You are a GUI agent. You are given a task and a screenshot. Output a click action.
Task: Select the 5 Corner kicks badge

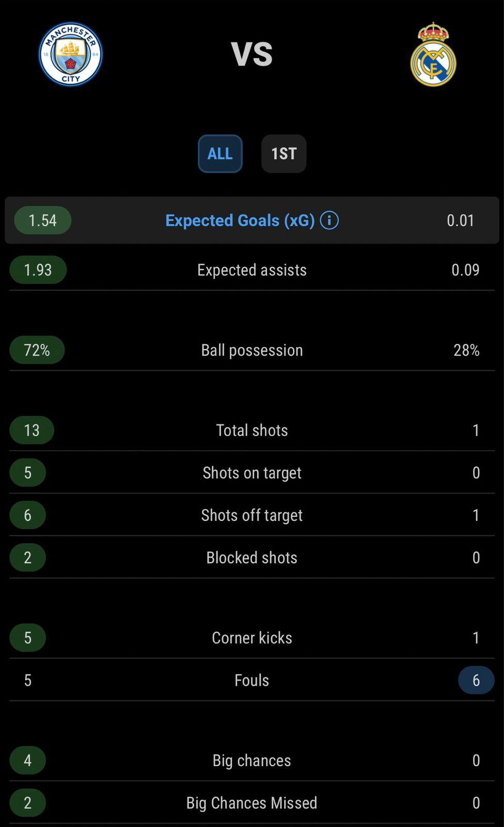coord(28,637)
